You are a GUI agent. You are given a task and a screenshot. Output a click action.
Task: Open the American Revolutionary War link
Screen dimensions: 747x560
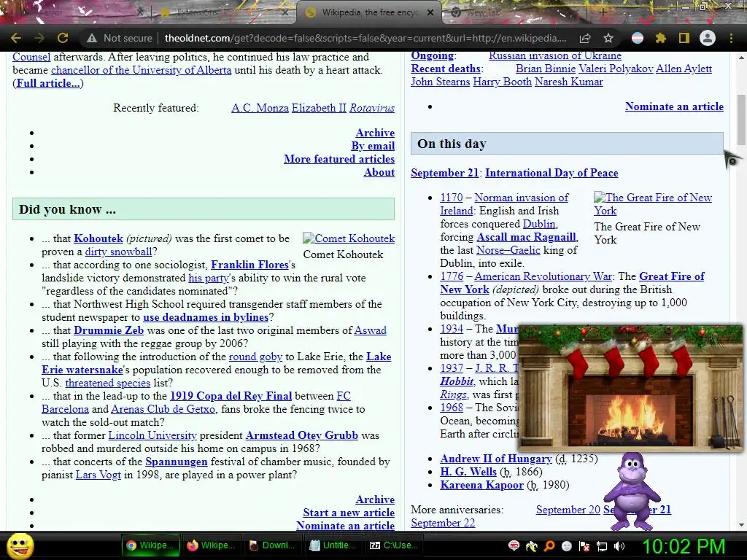point(543,276)
